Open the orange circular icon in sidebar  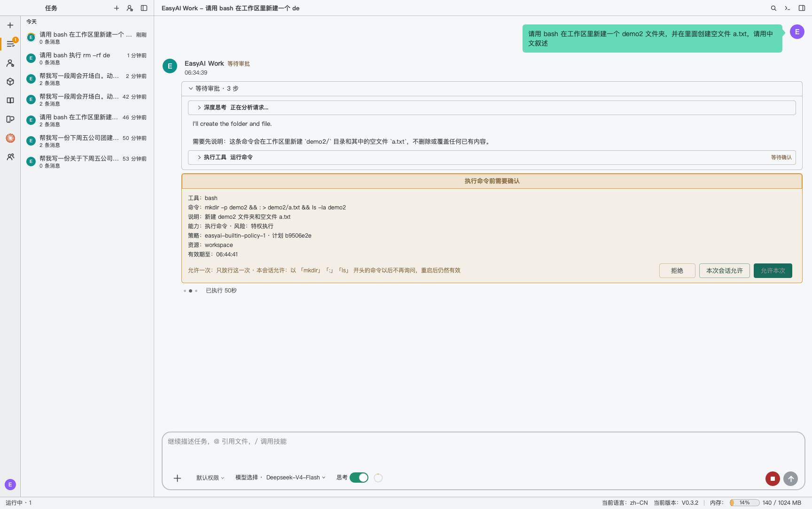[10, 138]
